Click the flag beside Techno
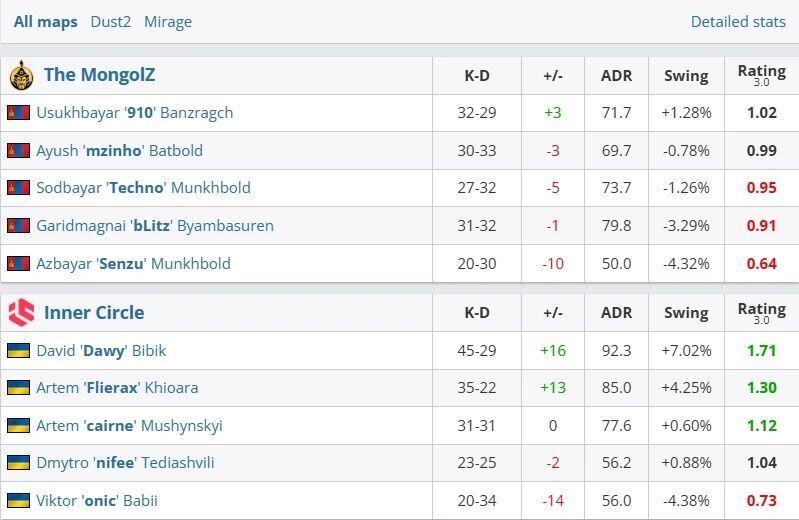 pos(18,188)
